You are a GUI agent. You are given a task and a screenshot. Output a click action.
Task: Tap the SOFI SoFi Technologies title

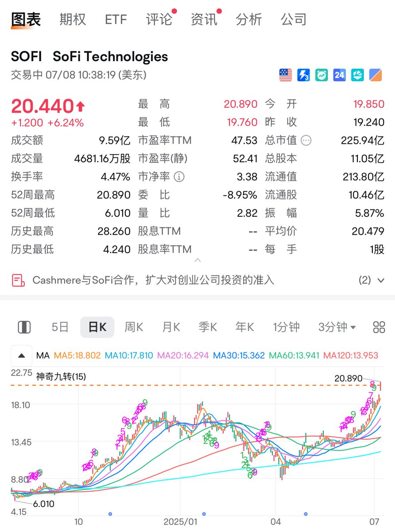89,56
